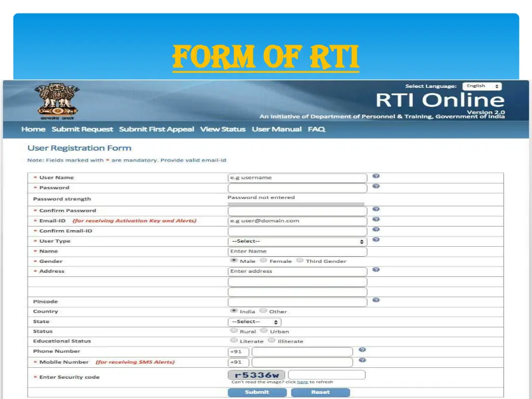Click the help icon beside Address field
The width and height of the screenshot is (532, 399).
coord(376,270)
